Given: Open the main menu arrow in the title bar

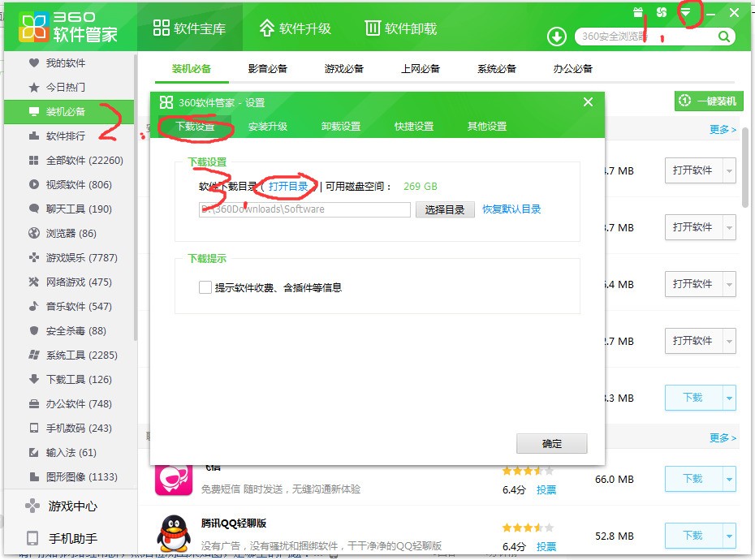Looking at the screenshot, I should [684, 11].
